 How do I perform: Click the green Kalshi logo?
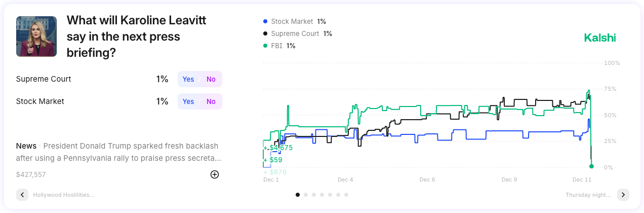(x=600, y=38)
